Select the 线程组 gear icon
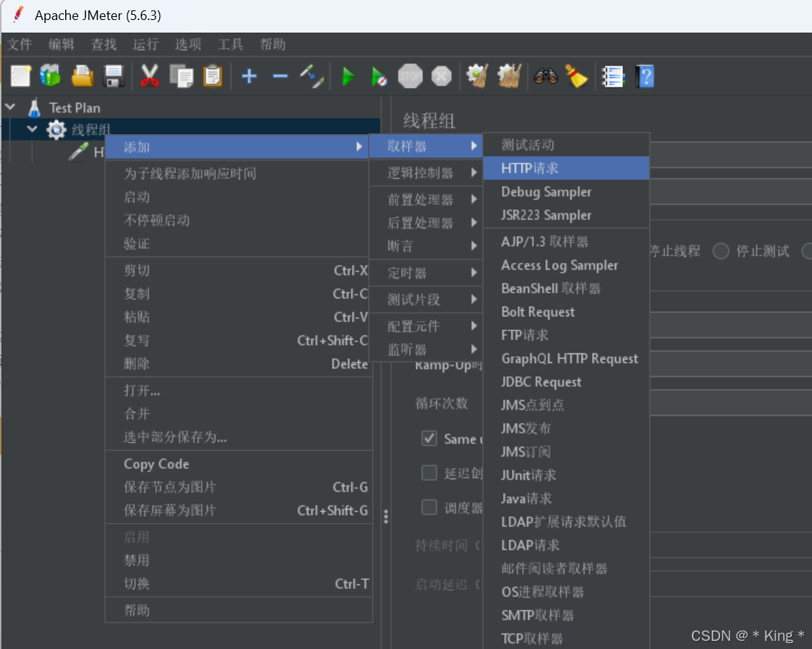The height and width of the screenshot is (649, 812). [x=56, y=130]
